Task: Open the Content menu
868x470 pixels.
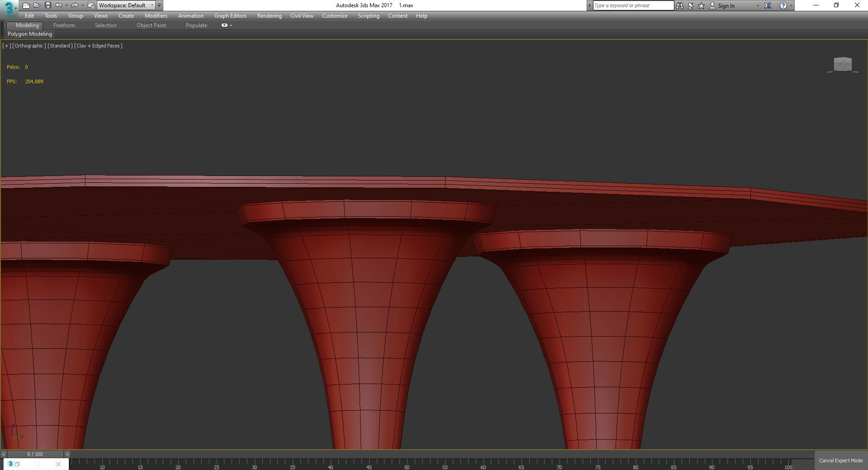Action: click(x=398, y=16)
